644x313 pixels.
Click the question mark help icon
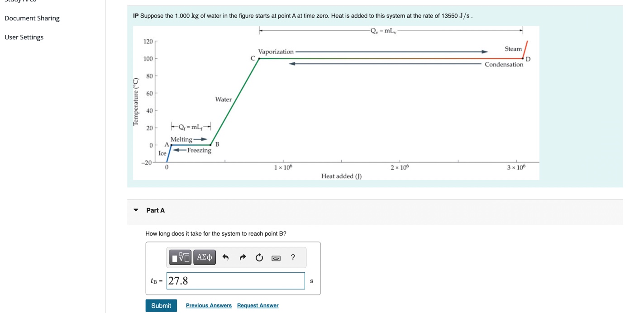tap(292, 257)
